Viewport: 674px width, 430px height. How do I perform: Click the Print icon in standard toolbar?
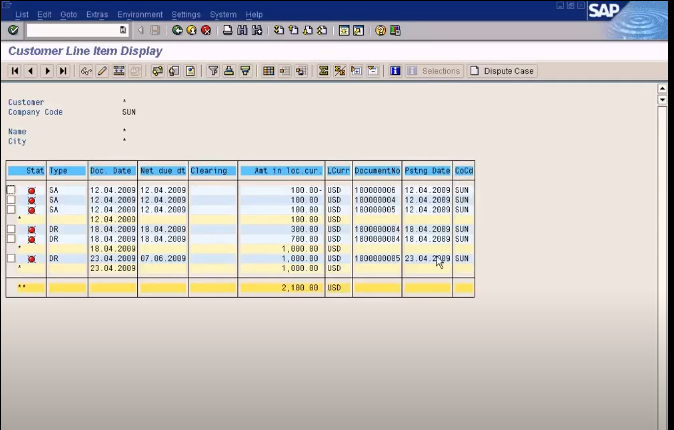[228, 30]
